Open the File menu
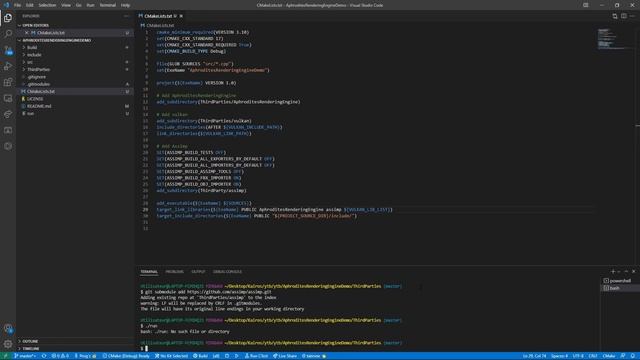The width and height of the screenshot is (640, 360). click(17, 5)
